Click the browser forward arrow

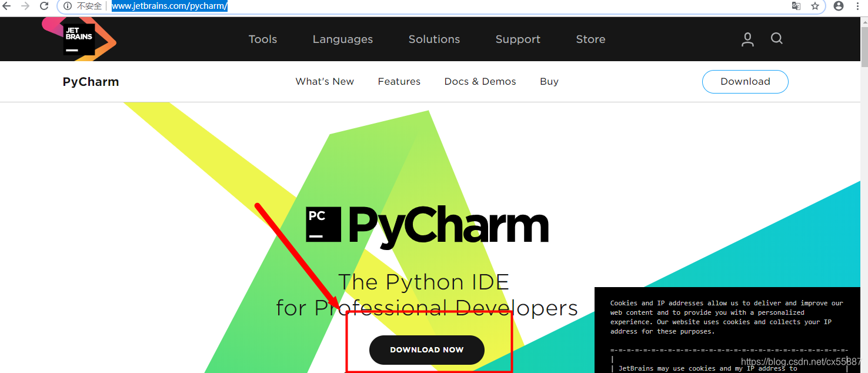click(25, 6)
